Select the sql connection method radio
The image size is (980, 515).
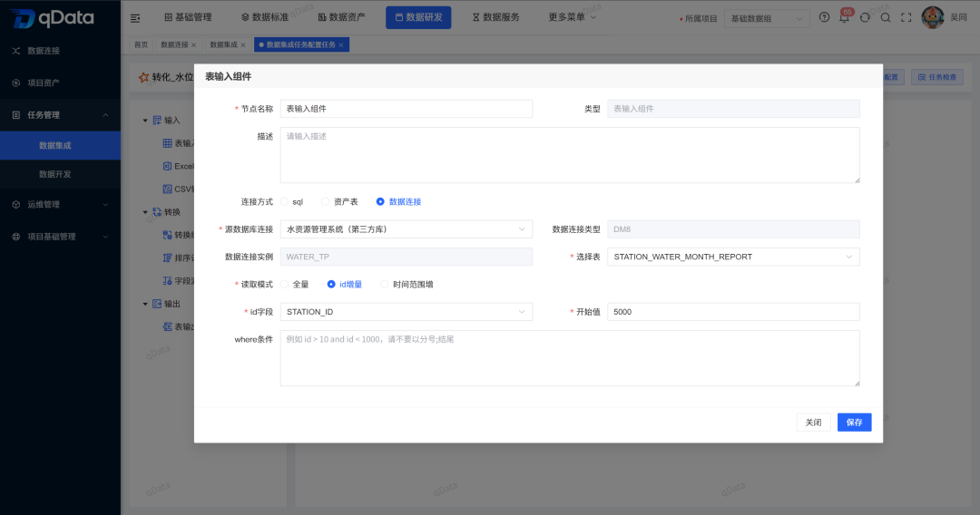284,201
